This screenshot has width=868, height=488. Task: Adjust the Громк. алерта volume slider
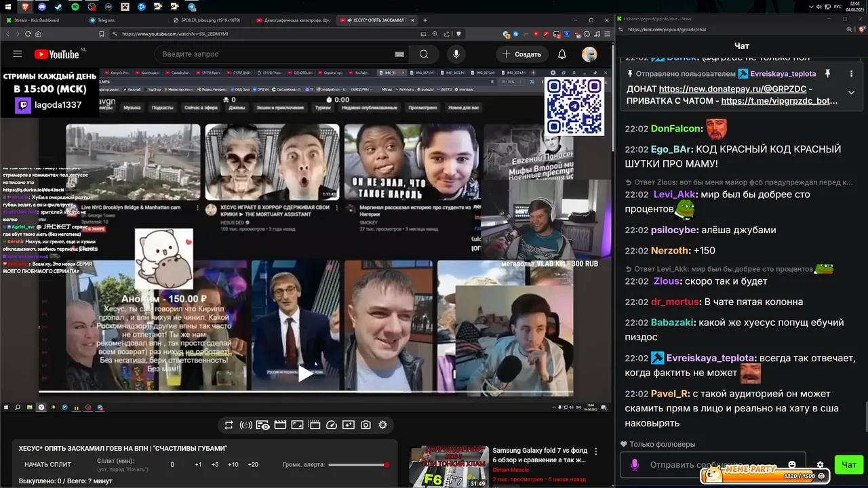[359, 465]
